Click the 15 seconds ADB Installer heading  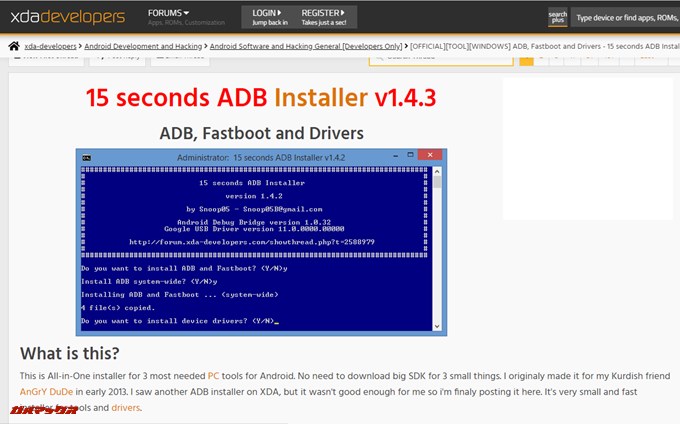click(261, 98)
